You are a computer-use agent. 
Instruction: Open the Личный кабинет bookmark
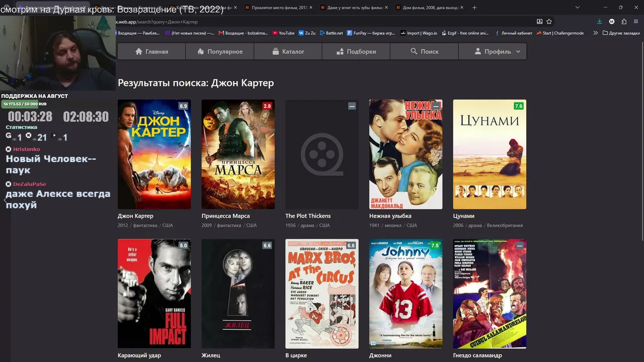[x=513, y=33]
